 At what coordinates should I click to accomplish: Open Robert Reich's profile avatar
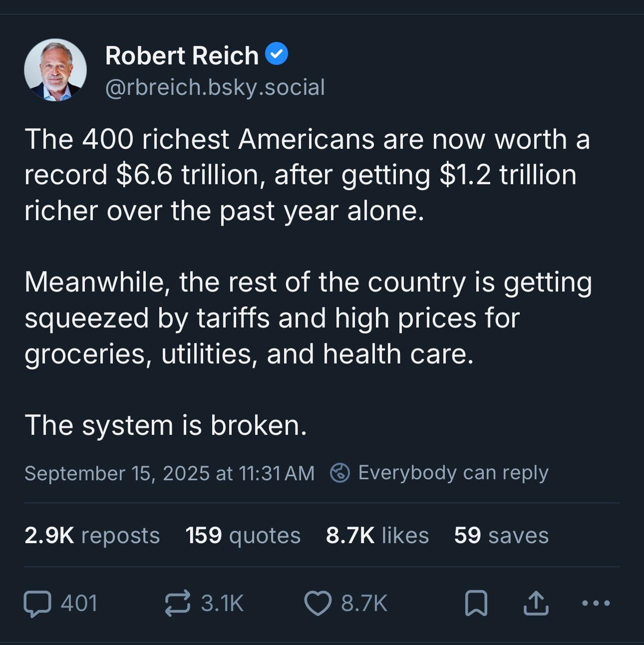55,70
